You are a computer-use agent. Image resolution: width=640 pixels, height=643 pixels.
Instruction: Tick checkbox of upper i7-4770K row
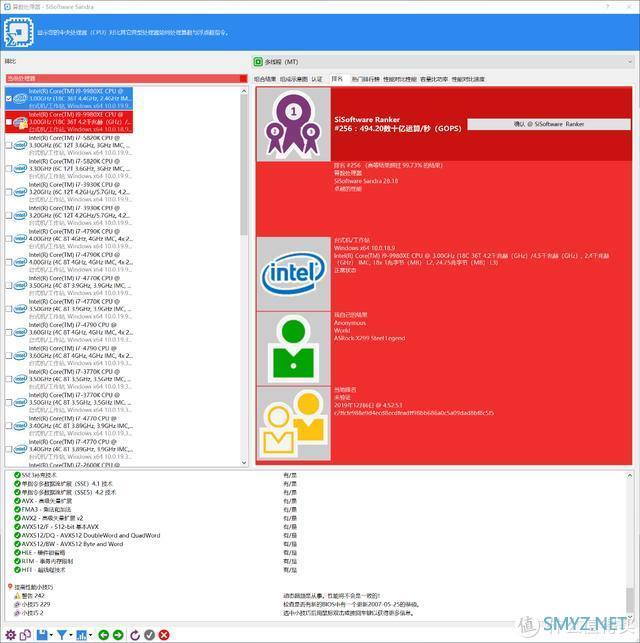9,285
